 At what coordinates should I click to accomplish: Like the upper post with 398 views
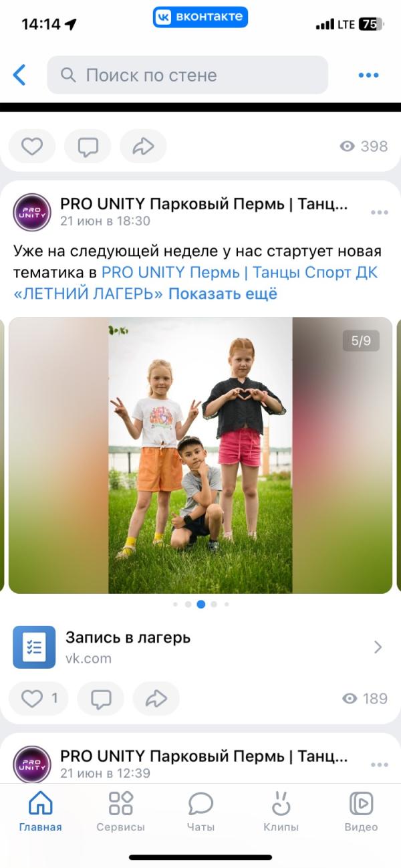(32, 146)
